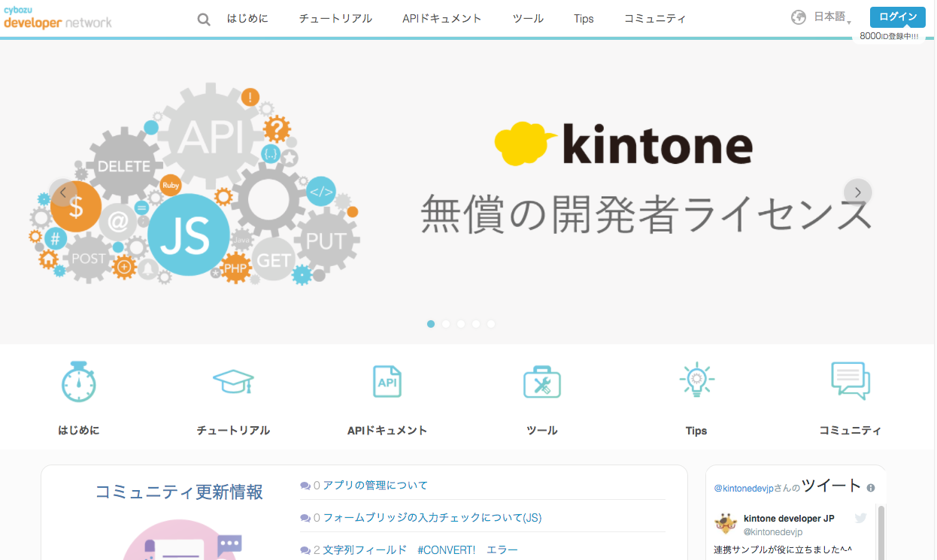Click the Twitter info icon

pyautogui.click(x=871, y=488)
